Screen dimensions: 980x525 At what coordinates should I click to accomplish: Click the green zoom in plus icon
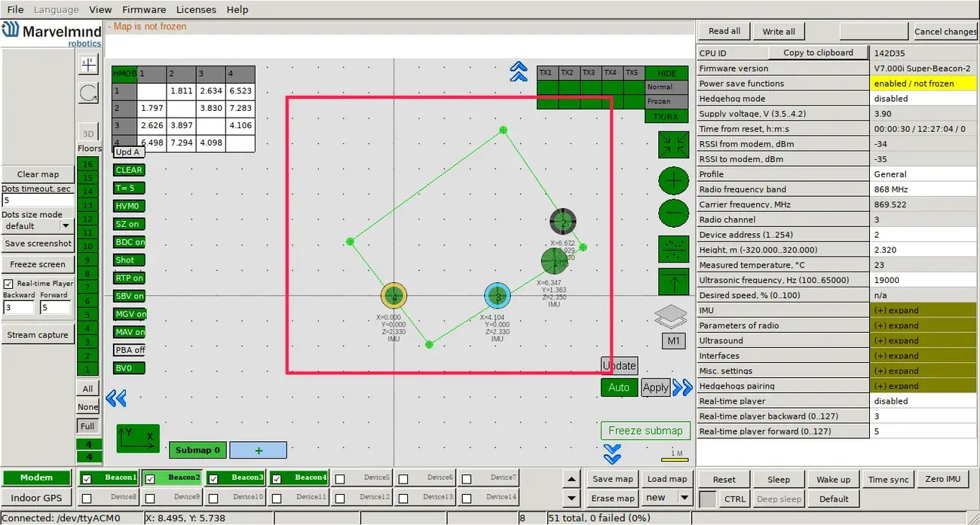(x=673, y=181)
